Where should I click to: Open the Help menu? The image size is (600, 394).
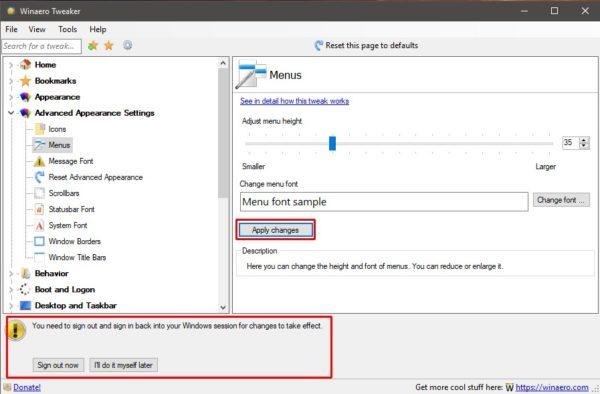[98, 29]
